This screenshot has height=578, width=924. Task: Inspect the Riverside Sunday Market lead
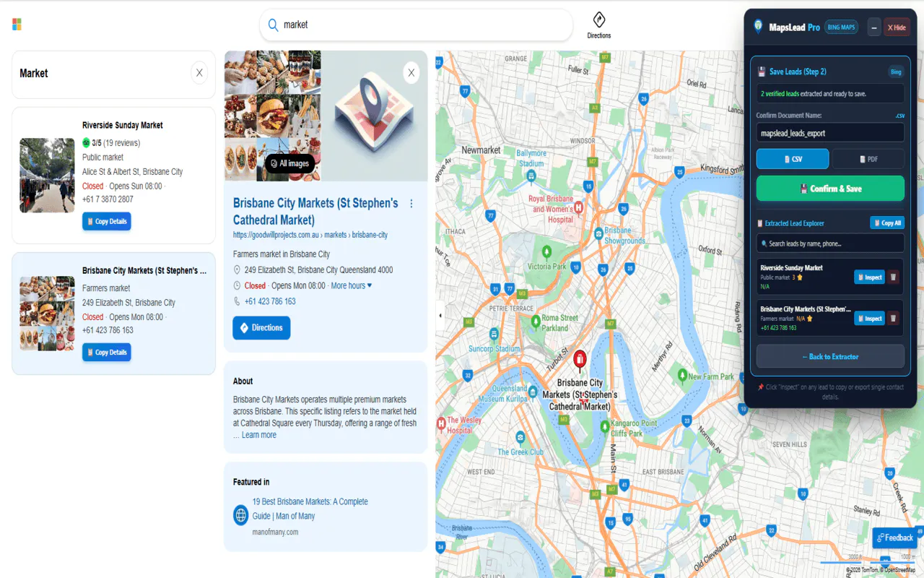pyautogui.click(x=869, y=277)
